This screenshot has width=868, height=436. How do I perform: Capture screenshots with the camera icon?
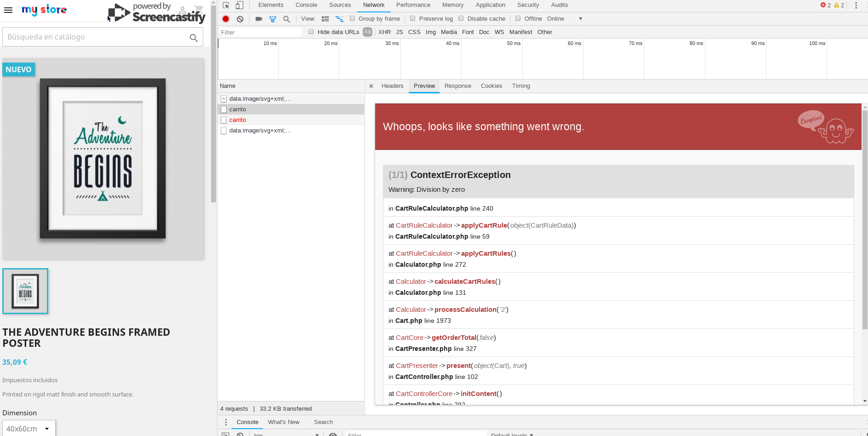click(258, 19)
